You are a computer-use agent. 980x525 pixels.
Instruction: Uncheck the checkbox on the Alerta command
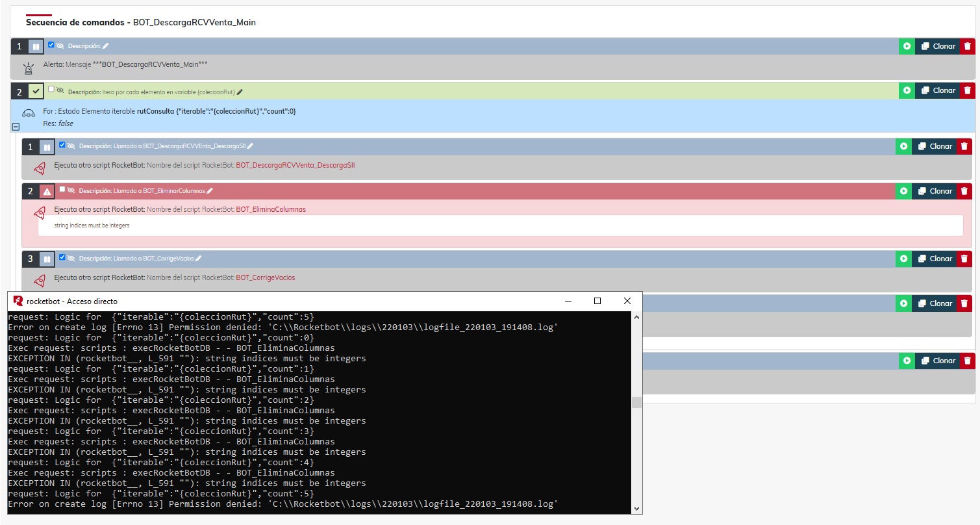51,45
